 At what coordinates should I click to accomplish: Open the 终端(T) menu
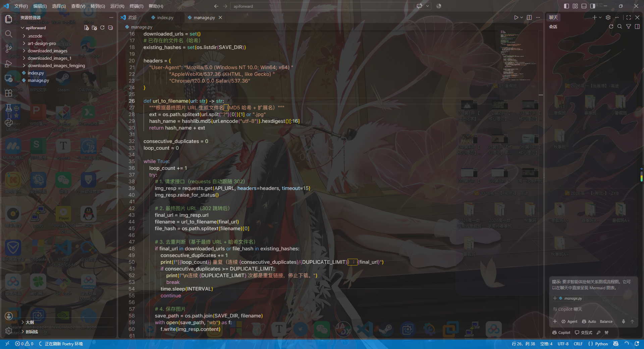tap(136, 6)
